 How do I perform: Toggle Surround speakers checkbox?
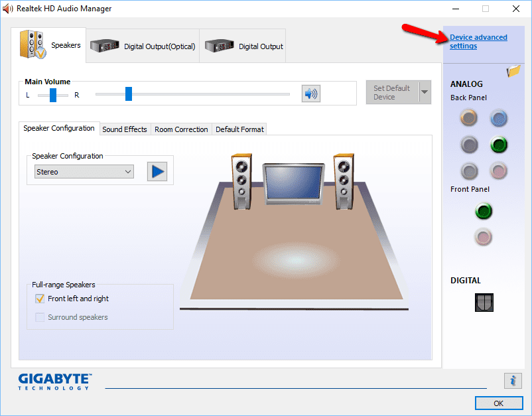[x=40, y=317]
